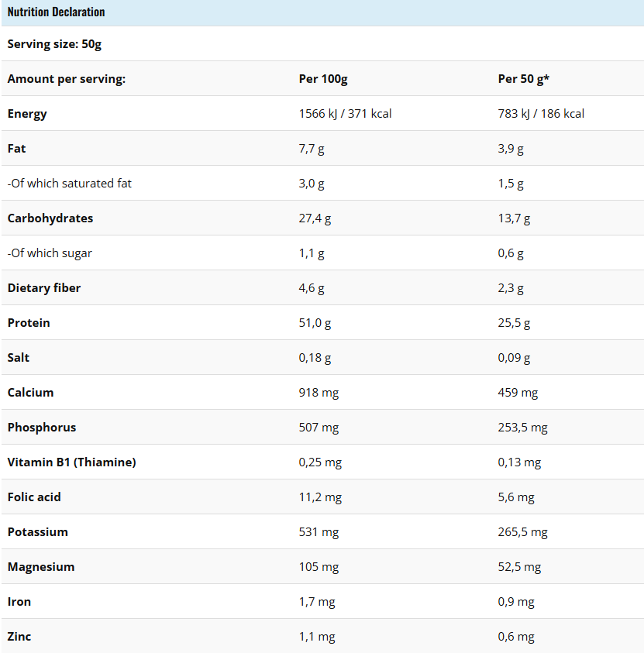Select the Phosphorus row label
This screenshot has height=653, width=644.
point(42,428)
